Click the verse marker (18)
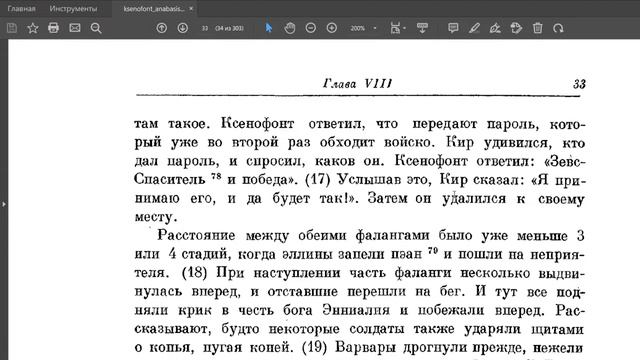Screen dimensions: 640x360 [194, 272]
